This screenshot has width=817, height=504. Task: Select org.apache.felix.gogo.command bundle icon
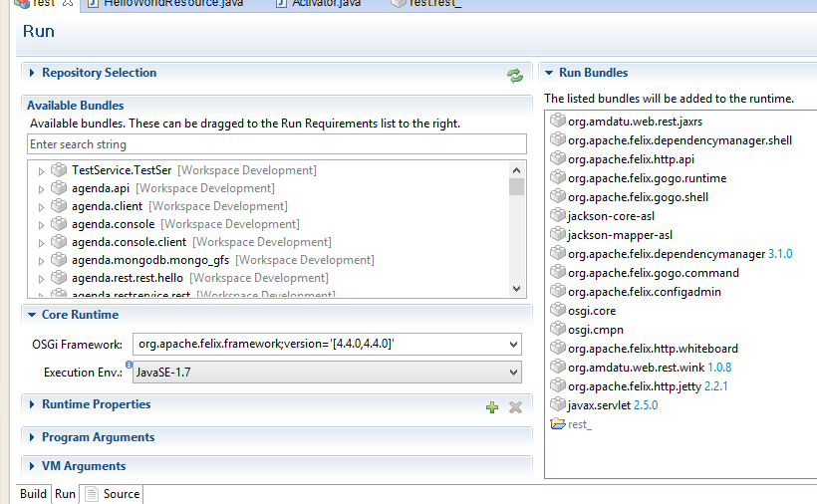[558, 272]
